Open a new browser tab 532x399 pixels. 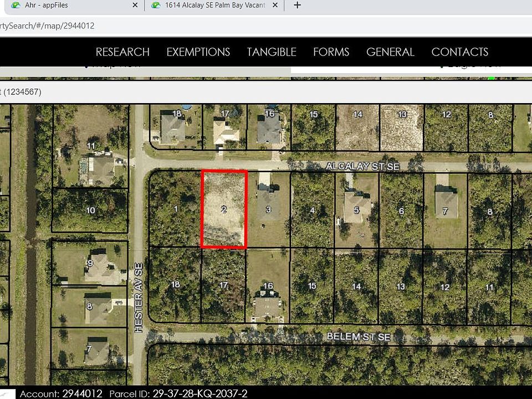[297, 5]
